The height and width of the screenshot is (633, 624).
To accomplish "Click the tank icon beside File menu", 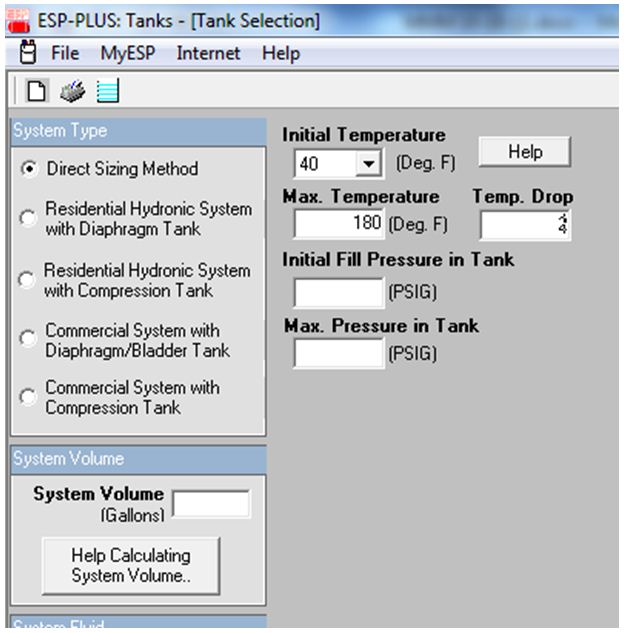I will pos(28,52).
